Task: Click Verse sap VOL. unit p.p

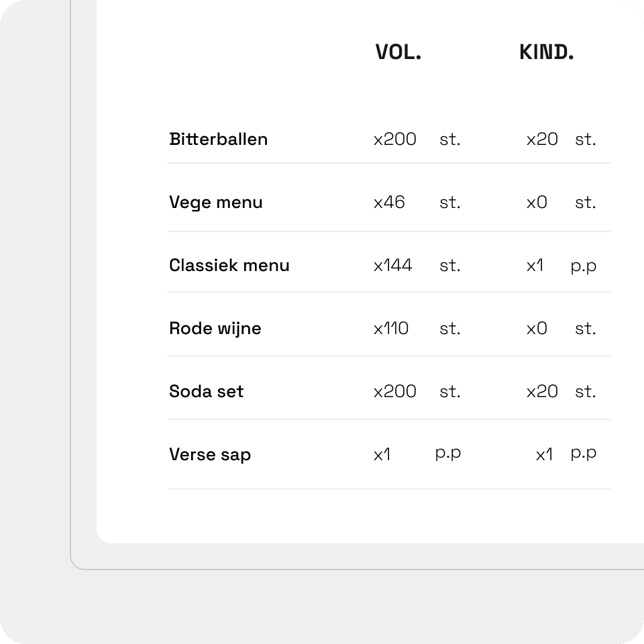Action: pyautogui.click(x=447, y=453)
